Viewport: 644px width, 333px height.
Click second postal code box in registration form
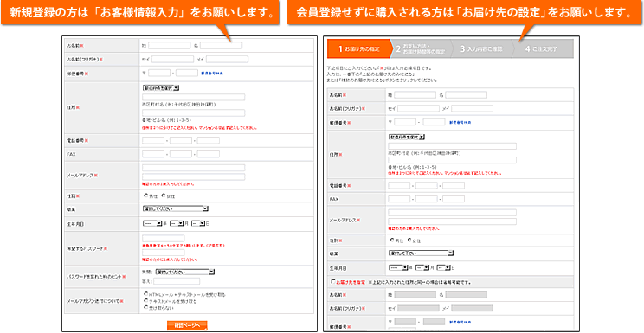pyautogui.click(x=187, y=74)
